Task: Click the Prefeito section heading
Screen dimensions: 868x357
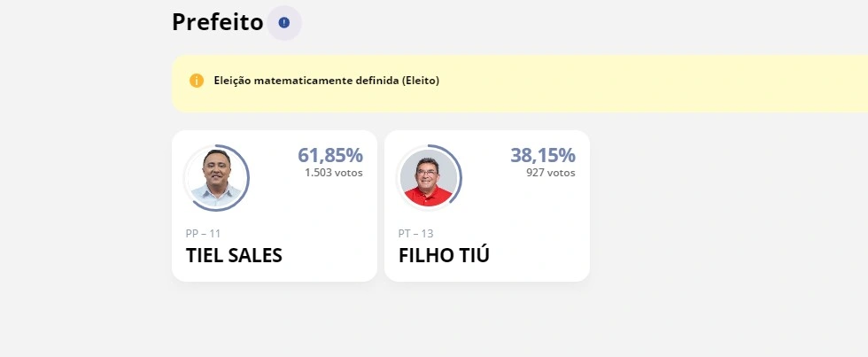Action: (217, 22)
